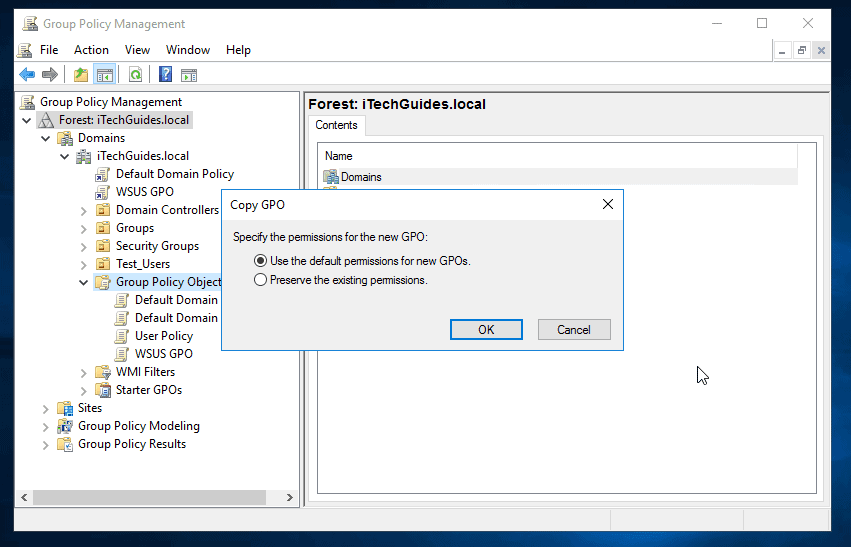Screen dimensions: 851x547
Task: Expand the Test_Users node
Action: pos(84,264)
